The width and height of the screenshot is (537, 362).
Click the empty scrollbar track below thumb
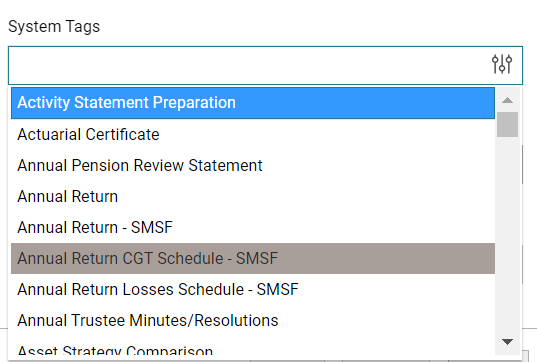tap(507, 233)
